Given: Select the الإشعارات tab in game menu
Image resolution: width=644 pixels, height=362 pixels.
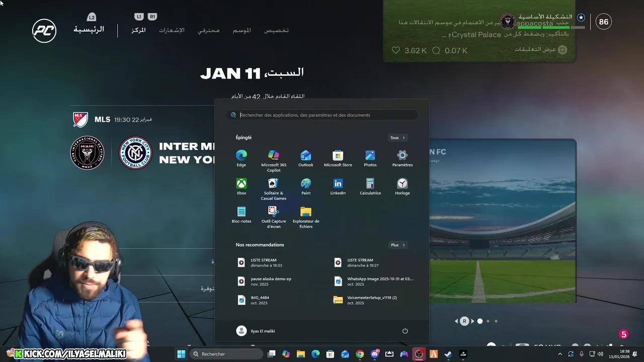Looking at the screenshot, I should (172, 30).
